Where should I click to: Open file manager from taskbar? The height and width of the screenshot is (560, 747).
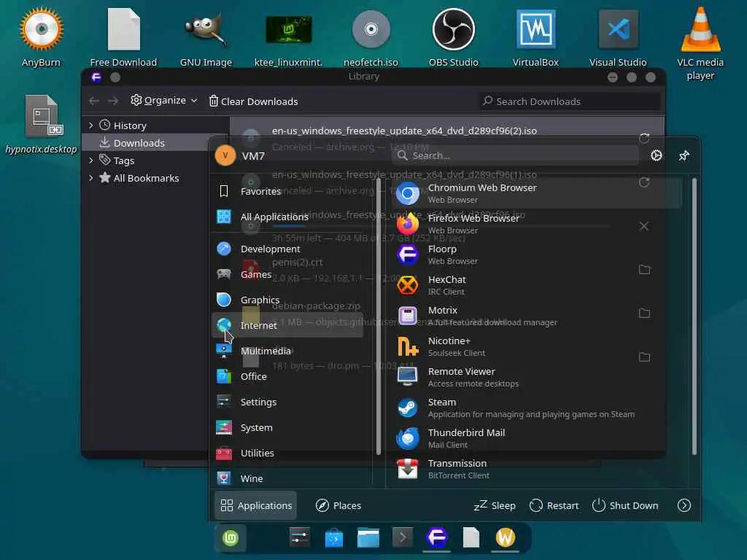tap(368, 538)
